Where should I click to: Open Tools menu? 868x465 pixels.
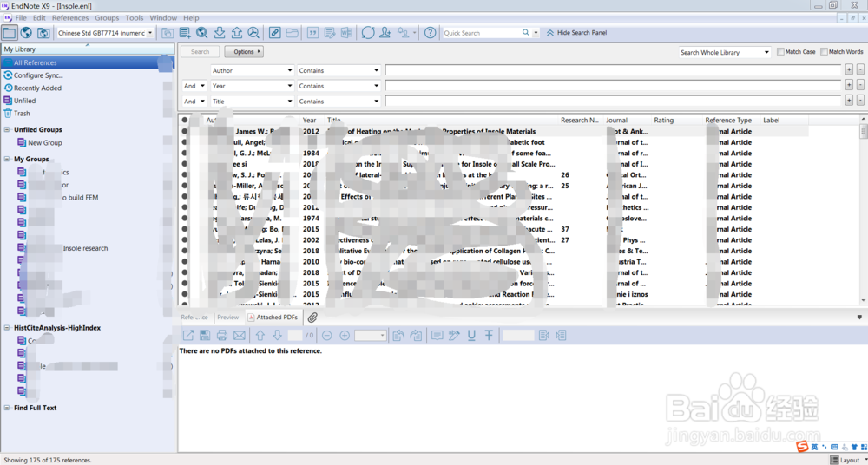click(x=135, y=18)
